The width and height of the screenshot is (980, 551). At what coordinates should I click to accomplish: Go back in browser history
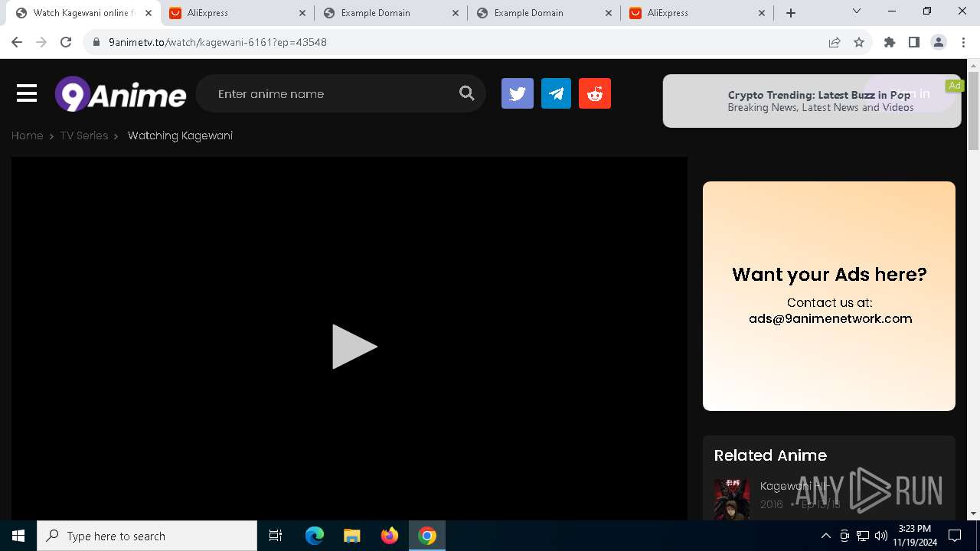point(17,42)
